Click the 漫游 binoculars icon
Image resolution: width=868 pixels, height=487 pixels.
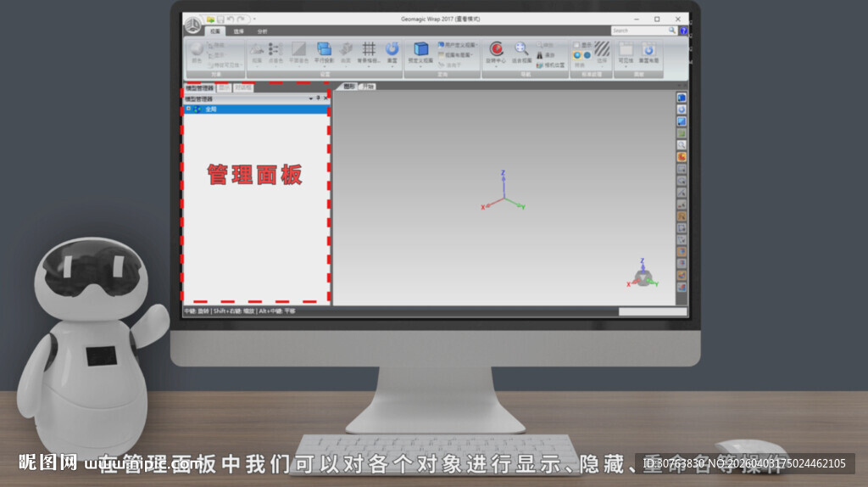coord(539,55)
